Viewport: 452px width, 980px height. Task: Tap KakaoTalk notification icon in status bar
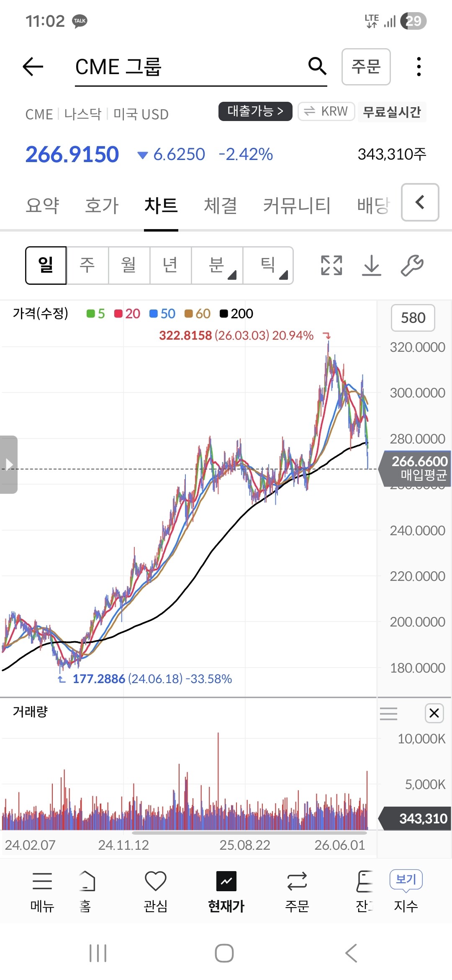coord(80,21)
